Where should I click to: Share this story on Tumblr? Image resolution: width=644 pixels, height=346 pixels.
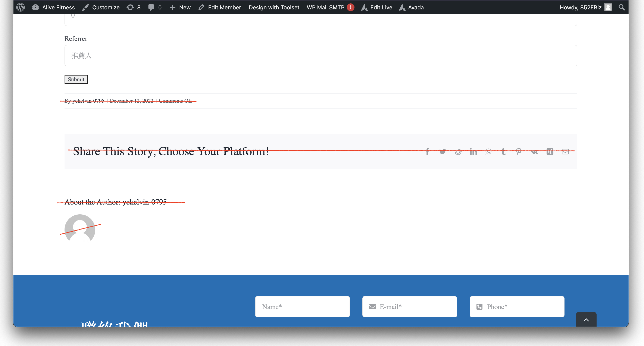point(503,152)
